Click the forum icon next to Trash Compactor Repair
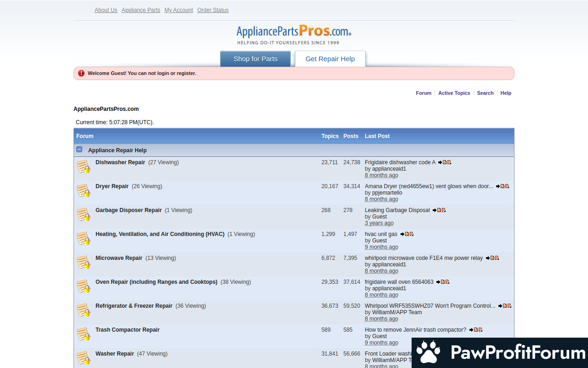This screenshot has height=368, width=588. click(83, 334)
